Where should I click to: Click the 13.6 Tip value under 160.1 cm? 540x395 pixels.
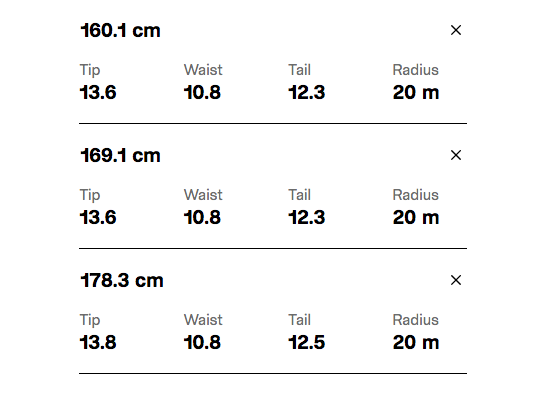tap(98, 93)
